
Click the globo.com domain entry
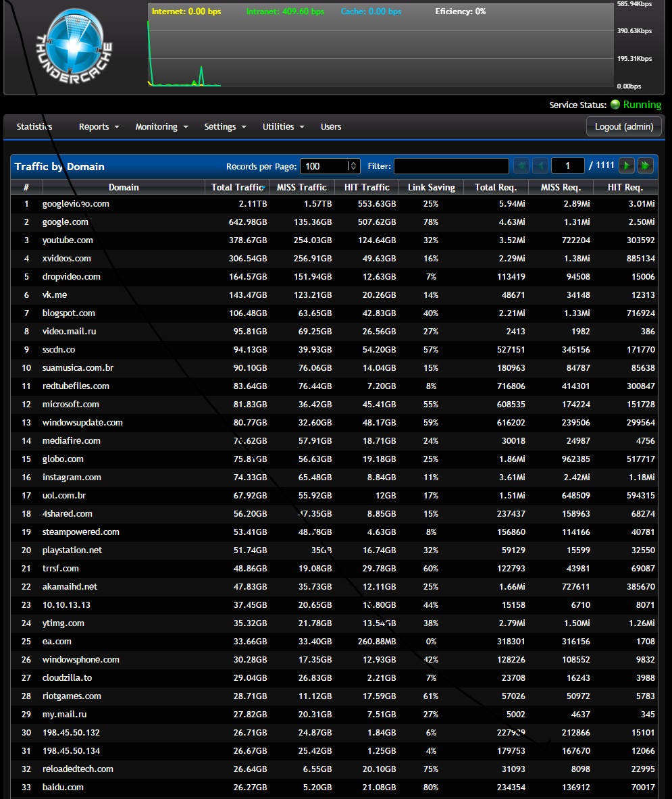click(x=63, y=459)
